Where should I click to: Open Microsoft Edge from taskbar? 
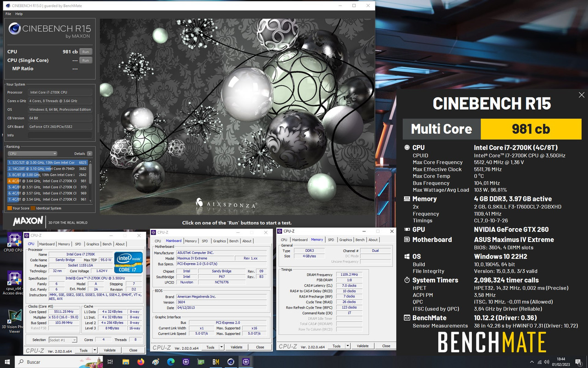tap(171, 362)
